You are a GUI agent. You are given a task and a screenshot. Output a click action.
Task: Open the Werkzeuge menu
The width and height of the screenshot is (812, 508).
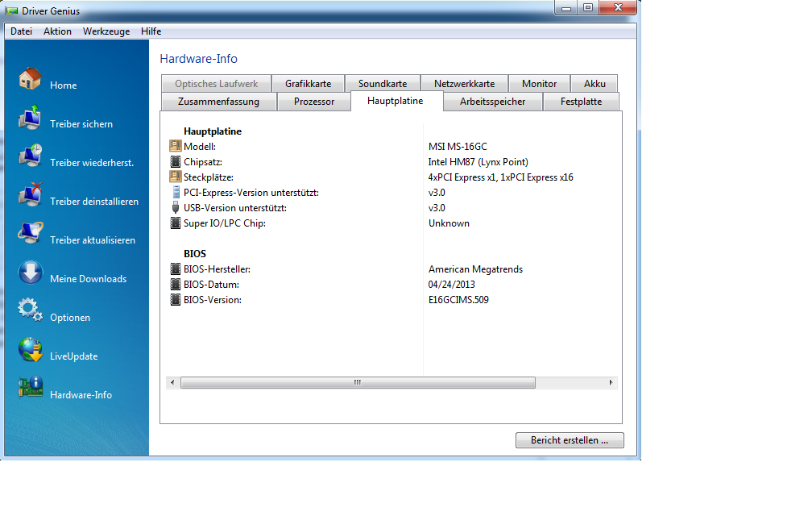106,31
